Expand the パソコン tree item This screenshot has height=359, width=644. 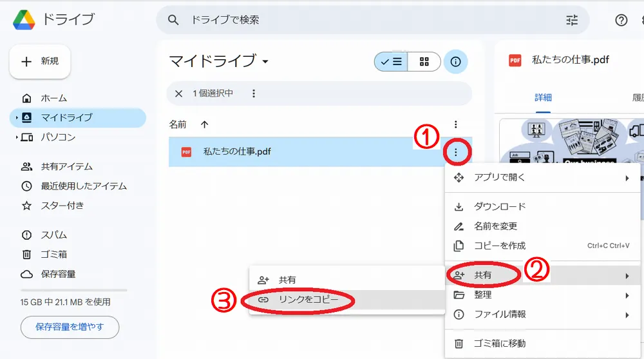pos(17,137)
